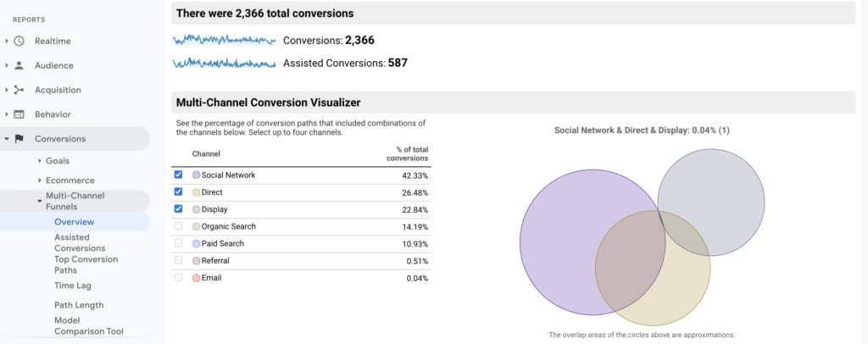Click the Acquisition branching icon
The width and height of the screenshot is (868, 344).
click(19, 90)
